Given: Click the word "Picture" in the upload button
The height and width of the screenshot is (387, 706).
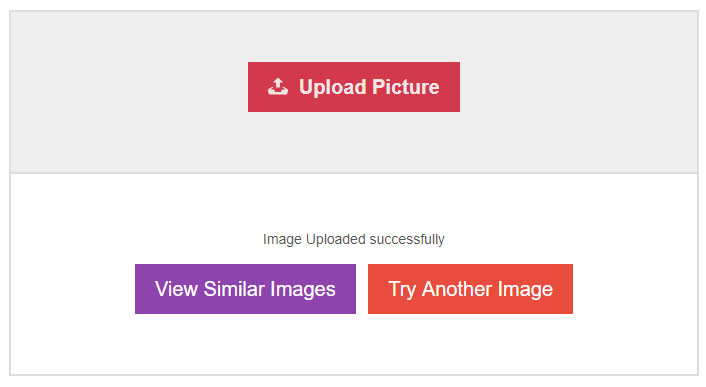Looking at the screenshot, I should (x=406, y=87).
